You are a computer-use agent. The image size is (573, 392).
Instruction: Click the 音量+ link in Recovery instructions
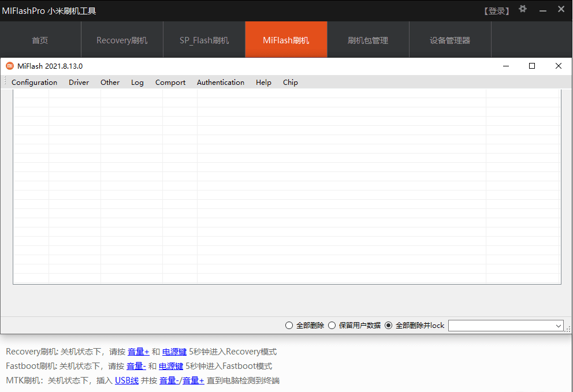[139, 352]
